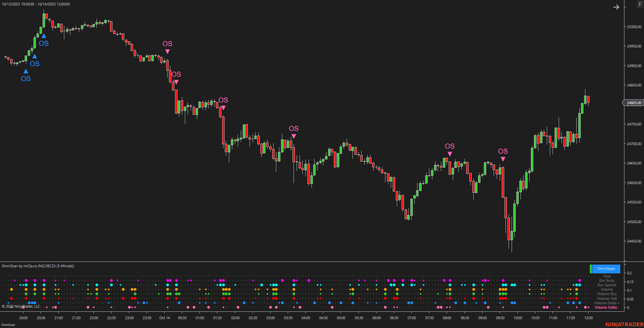Viewport: 644px width, 328px height.
Task: Click the date range text '10/13/2025 19:30:00 - 10/14/2025 12:00:00'
Action: pyautogui.click(x=35, y=4)
